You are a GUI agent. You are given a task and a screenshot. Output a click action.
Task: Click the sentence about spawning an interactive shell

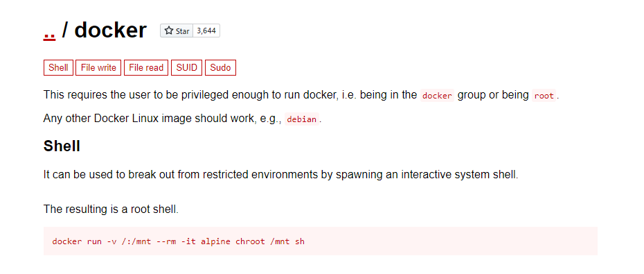(x=281, y=174)
